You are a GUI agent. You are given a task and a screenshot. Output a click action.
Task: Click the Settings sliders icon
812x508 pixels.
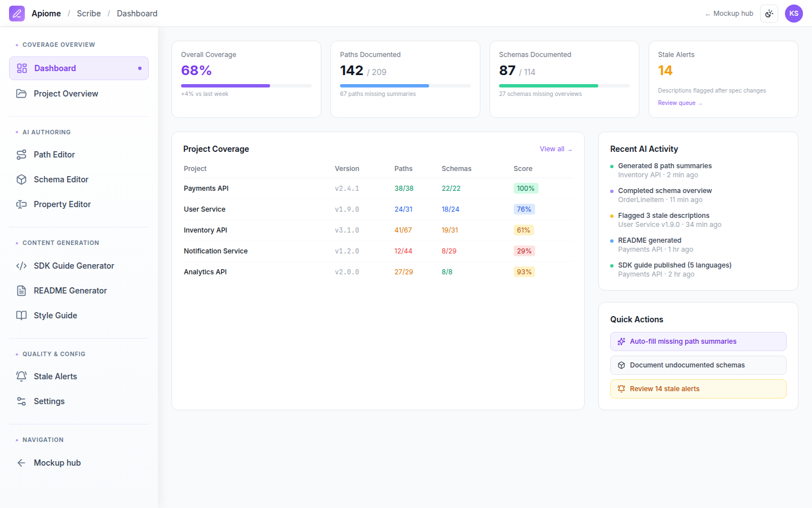pyautogui.click(x=21, y=401)
